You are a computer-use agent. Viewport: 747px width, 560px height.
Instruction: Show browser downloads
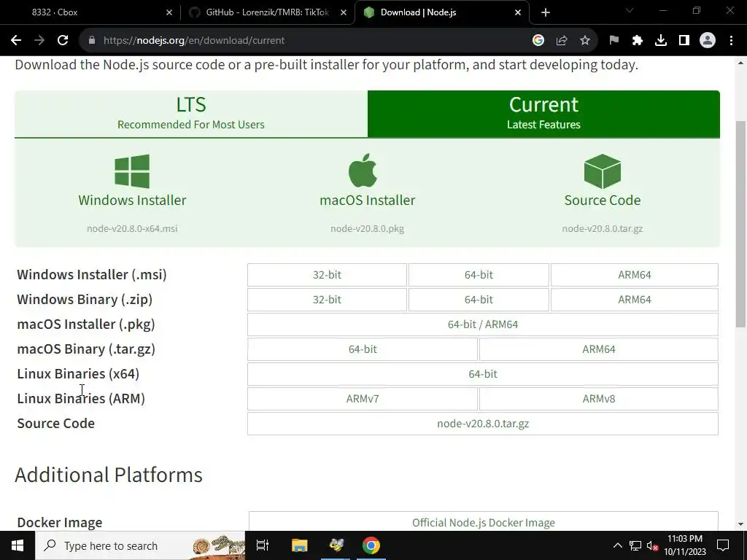click(661, 41)
